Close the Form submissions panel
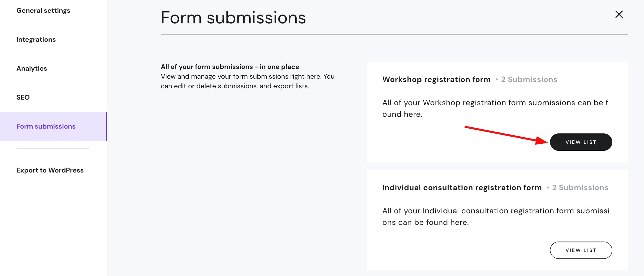Screen dimensions: 644x276 point(619,14)
